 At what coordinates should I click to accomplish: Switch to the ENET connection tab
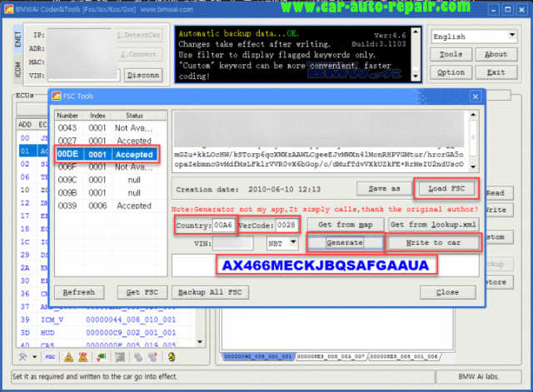[x=18, y=39]
